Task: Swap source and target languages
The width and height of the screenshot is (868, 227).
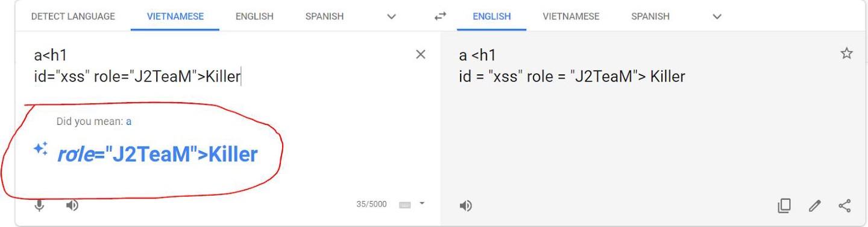Action: point(440,17)
